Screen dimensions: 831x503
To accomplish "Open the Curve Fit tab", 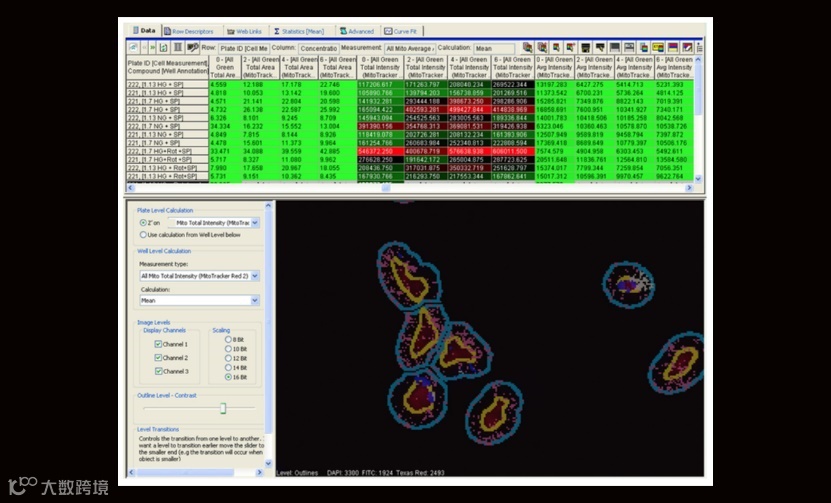I will click(401, 31).
